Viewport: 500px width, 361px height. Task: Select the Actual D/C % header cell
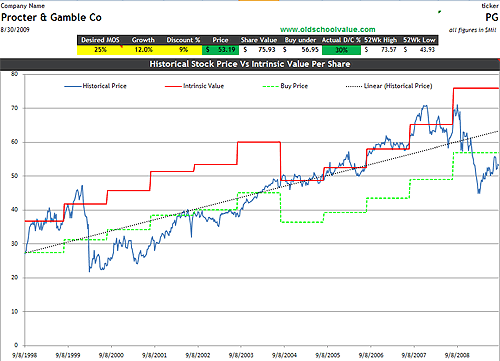[x=341, y=40]
